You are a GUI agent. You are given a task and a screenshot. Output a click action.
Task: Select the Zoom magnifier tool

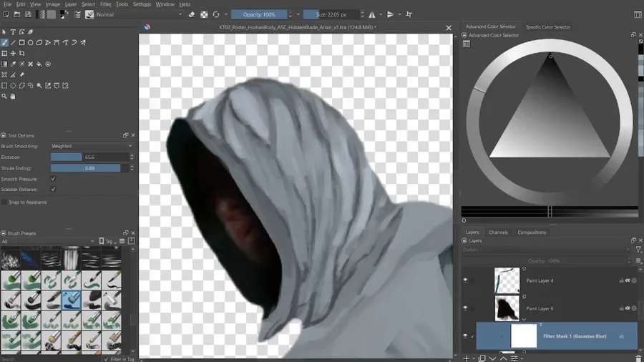pyautogui.click(x=4, y=96)
